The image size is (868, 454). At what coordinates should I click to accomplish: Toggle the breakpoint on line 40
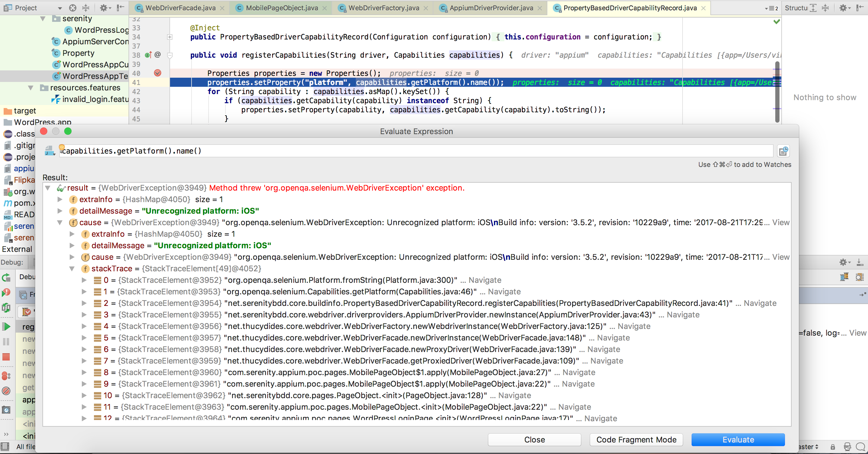coord(157,73)
